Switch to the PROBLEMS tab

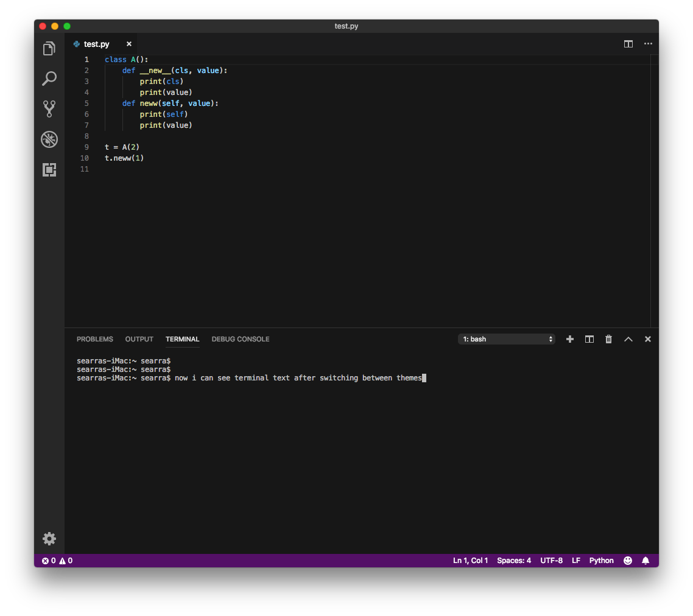(x=94, y=339)
